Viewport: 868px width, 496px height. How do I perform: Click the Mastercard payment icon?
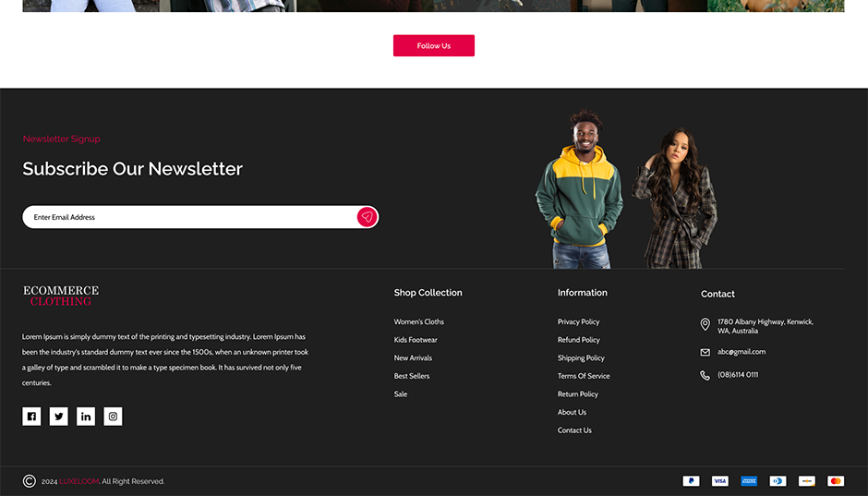point(835,481)
